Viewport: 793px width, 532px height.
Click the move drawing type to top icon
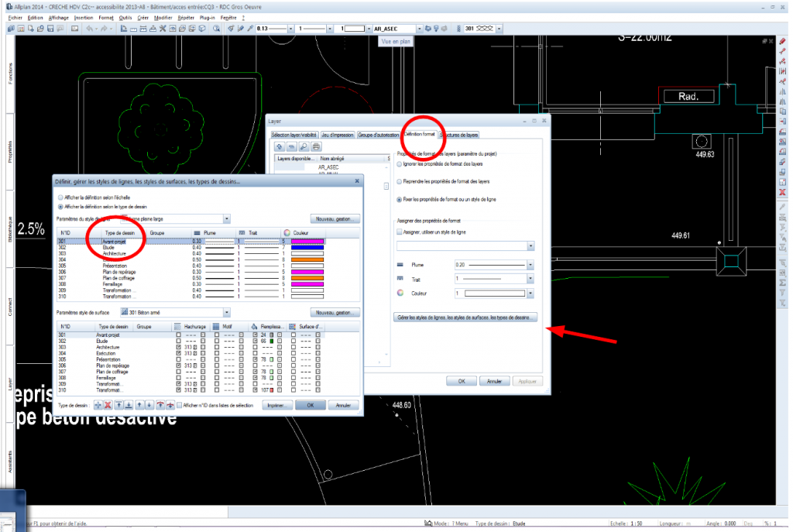118,405
